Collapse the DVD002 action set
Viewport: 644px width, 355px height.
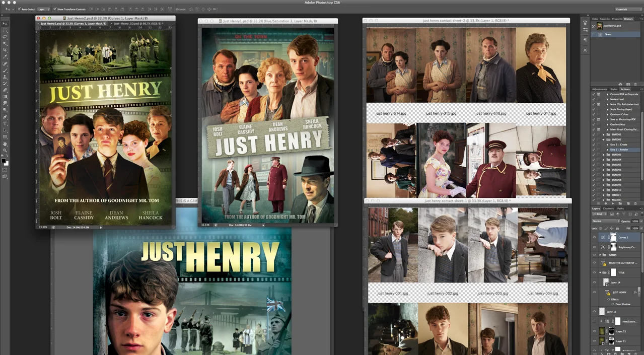(x=604, y=139)
